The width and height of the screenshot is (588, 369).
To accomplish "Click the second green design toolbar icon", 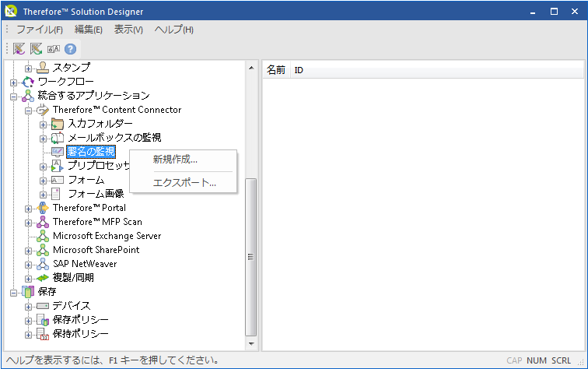I will point(36,49).
